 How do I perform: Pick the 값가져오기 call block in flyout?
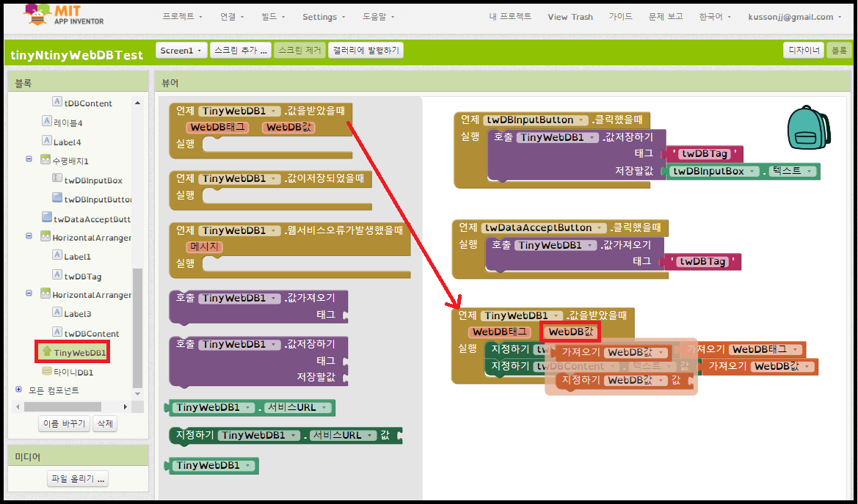pos(259,307)
